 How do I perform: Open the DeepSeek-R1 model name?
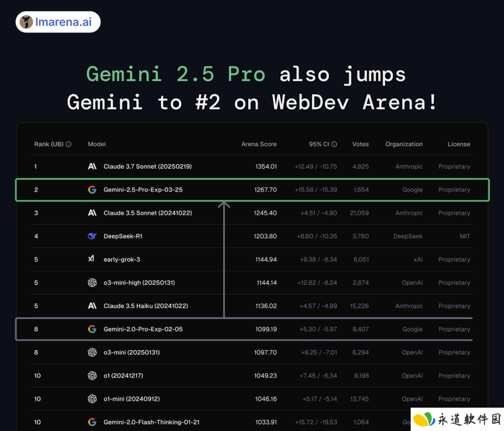(123, 236)
